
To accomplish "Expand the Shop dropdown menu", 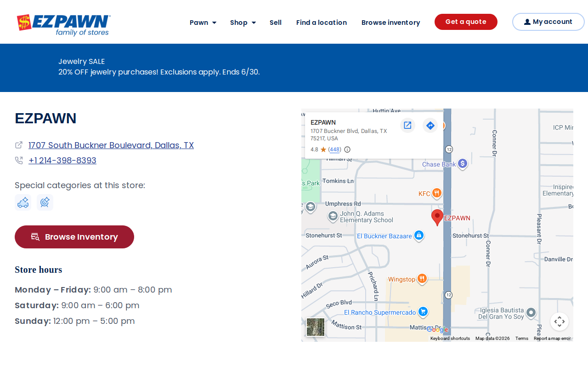I will (x=243, y=23).
